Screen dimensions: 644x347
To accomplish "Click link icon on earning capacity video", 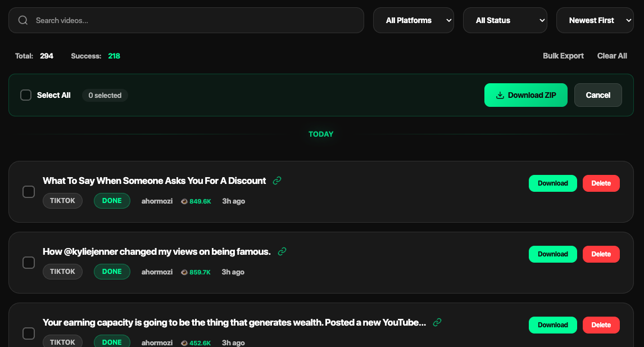I will pos(437,322).
